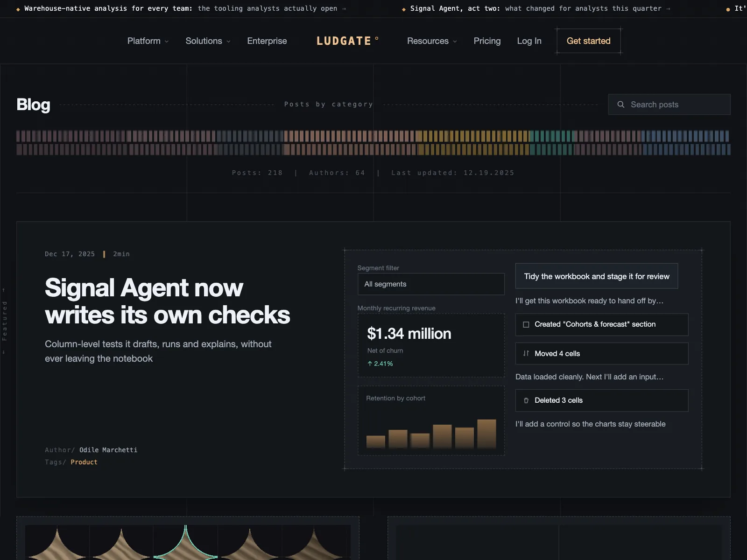Click the "2min" read time
This screenshot has width=747, height=560.
[x=121, y=254]
